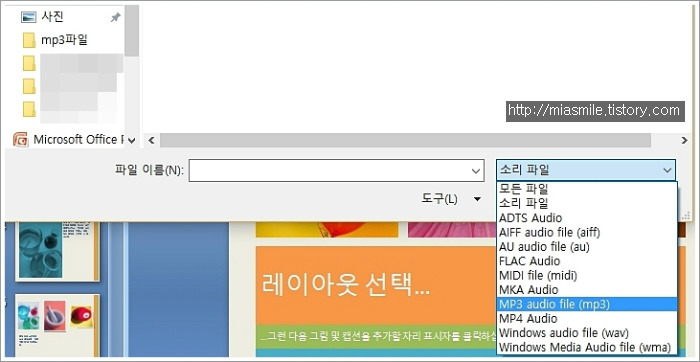Expand sidebar scroll down chevron
700x362 pixels.
(131, 141)
